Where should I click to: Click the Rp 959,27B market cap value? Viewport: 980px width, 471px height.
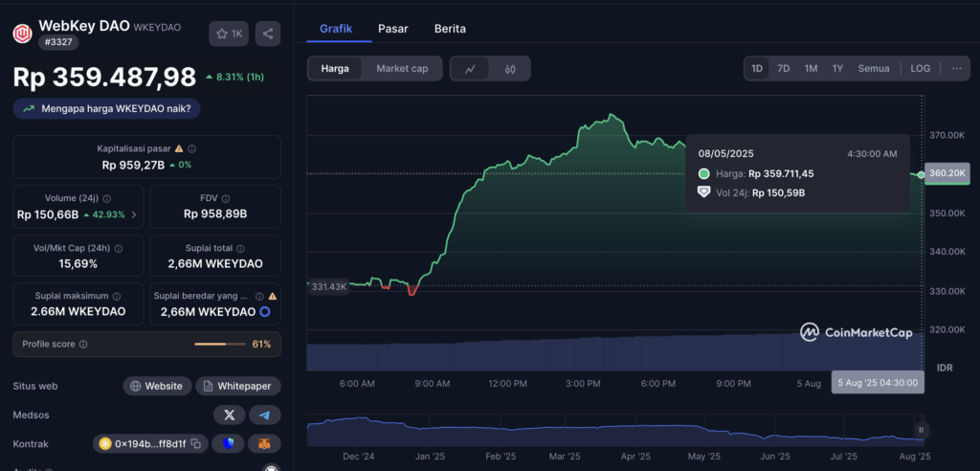tap(133, 165)
